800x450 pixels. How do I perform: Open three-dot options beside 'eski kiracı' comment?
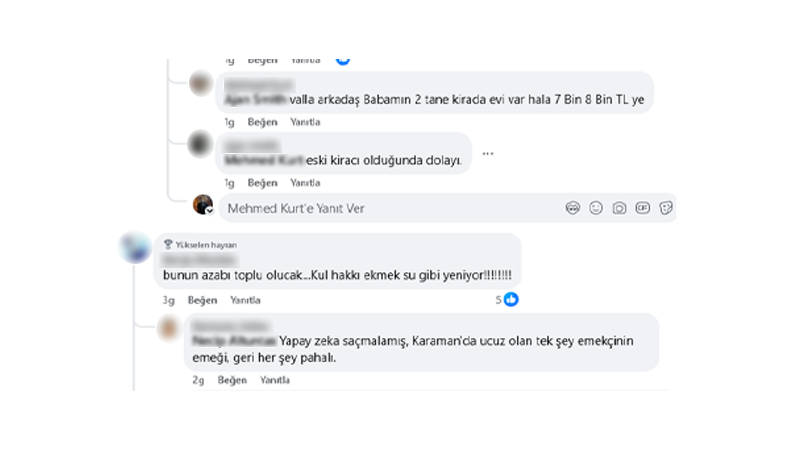pyautogui.click(x=488, y=154)
